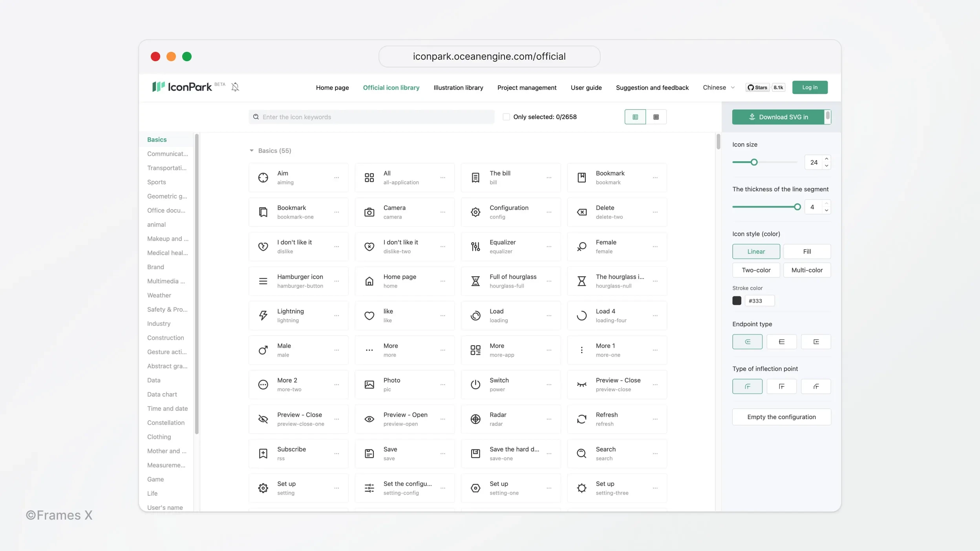Click Empty the configuration button

coord(781,417)
